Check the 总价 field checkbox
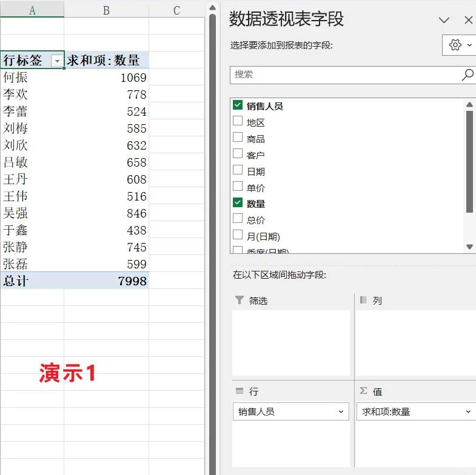Viewport: 476px width, 475px height. (238, 218)
